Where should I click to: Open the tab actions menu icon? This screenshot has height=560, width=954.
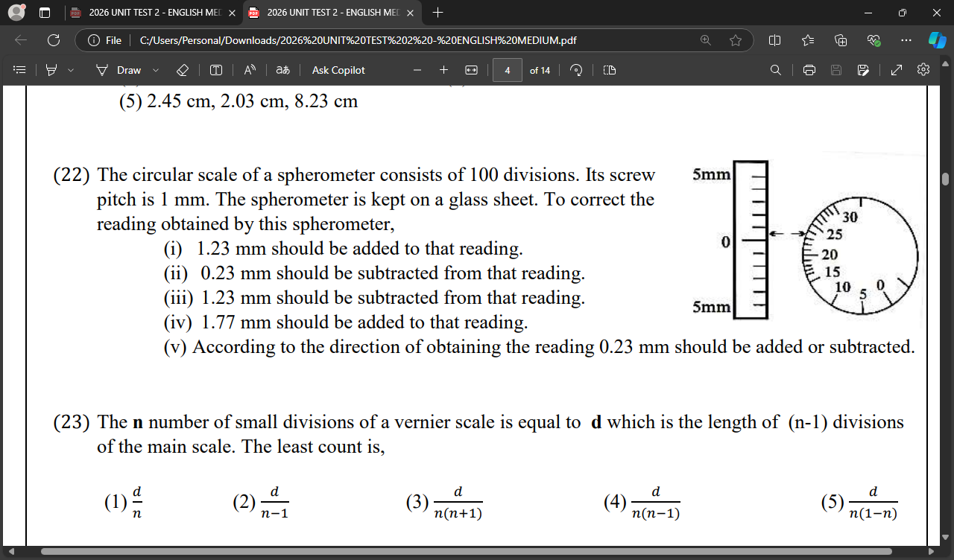coord(44,13)
